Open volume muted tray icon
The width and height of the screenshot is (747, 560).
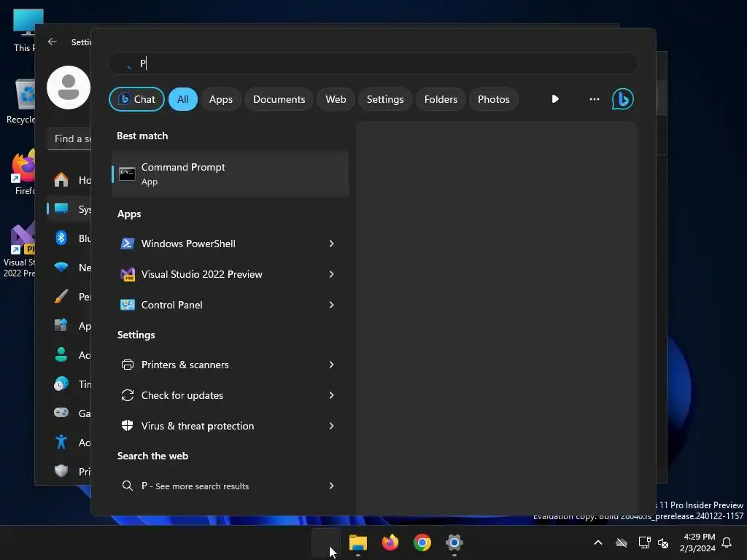tap(662, 542)
